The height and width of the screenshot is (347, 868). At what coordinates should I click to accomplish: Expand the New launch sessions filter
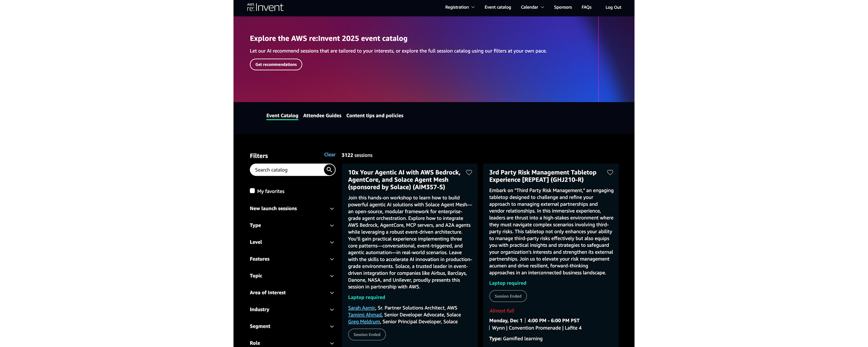point(292,208)
